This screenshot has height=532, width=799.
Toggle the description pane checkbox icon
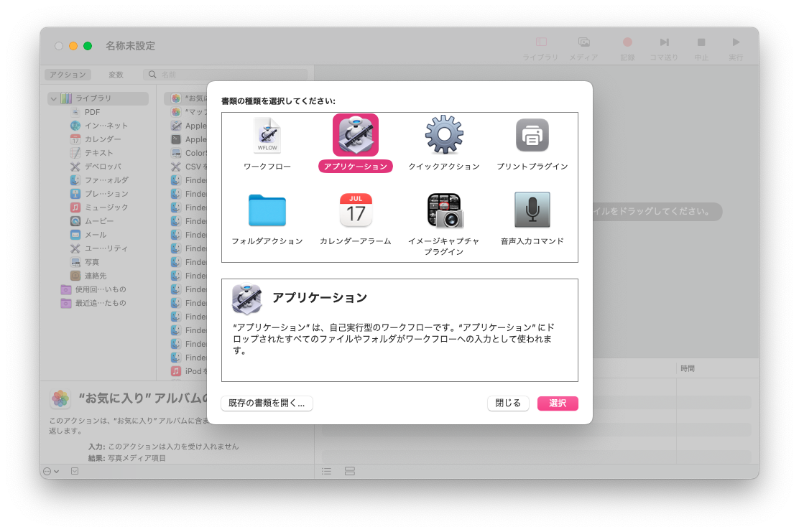(75, 472)
